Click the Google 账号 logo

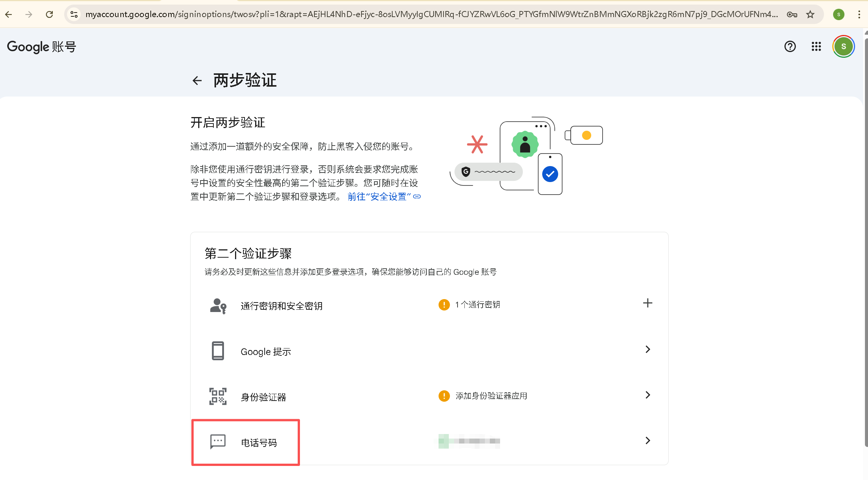(x=41, y=46)
